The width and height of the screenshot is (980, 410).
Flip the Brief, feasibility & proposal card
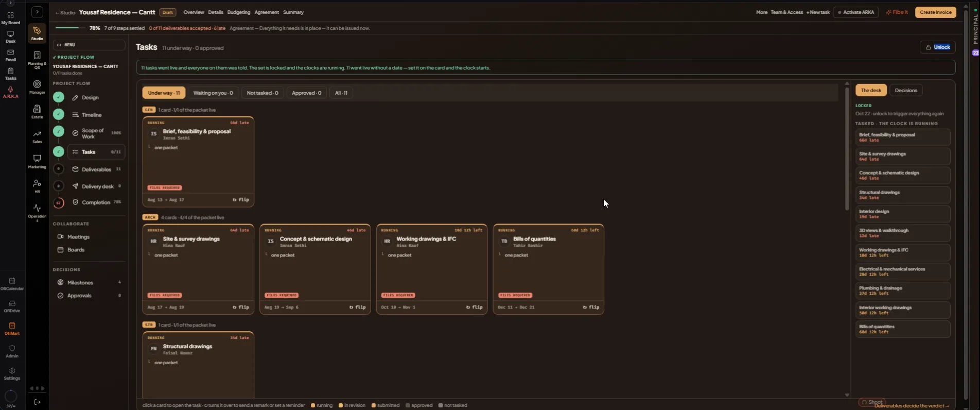click(x=241, y=200)
